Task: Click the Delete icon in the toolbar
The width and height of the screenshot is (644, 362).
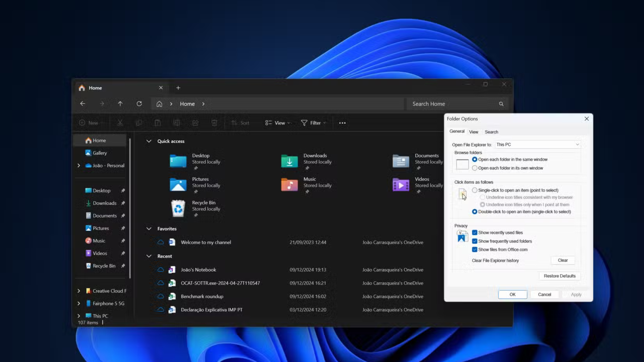Action: 214,123
